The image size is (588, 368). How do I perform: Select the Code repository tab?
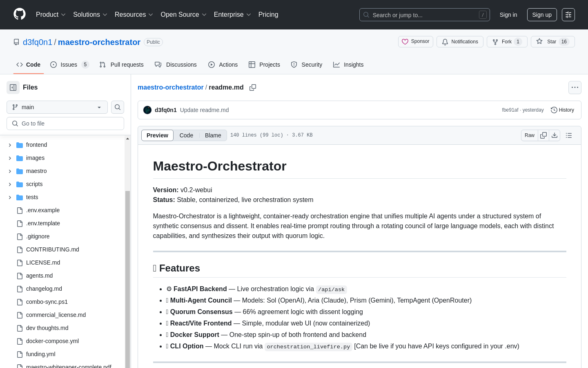click(29, 65)
